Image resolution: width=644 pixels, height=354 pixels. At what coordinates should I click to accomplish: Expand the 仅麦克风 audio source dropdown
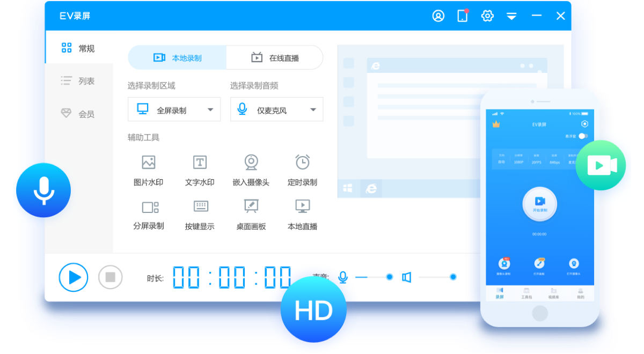(276, 109)
